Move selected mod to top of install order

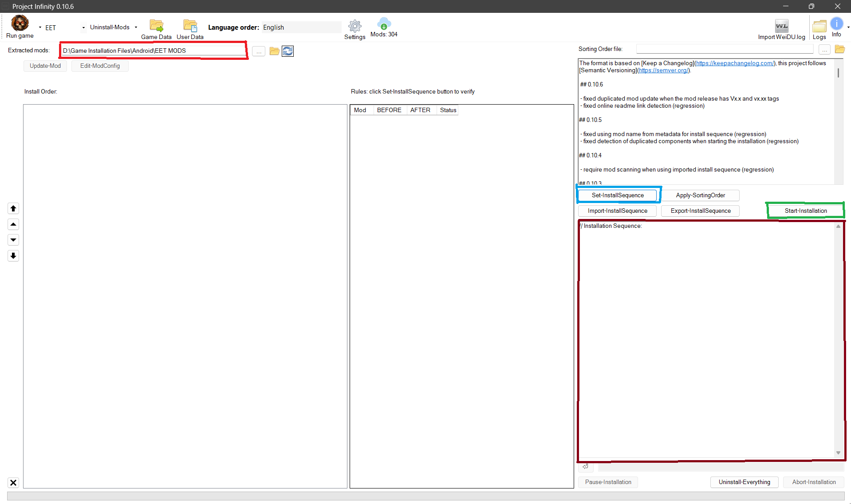(x=13, y=208)
